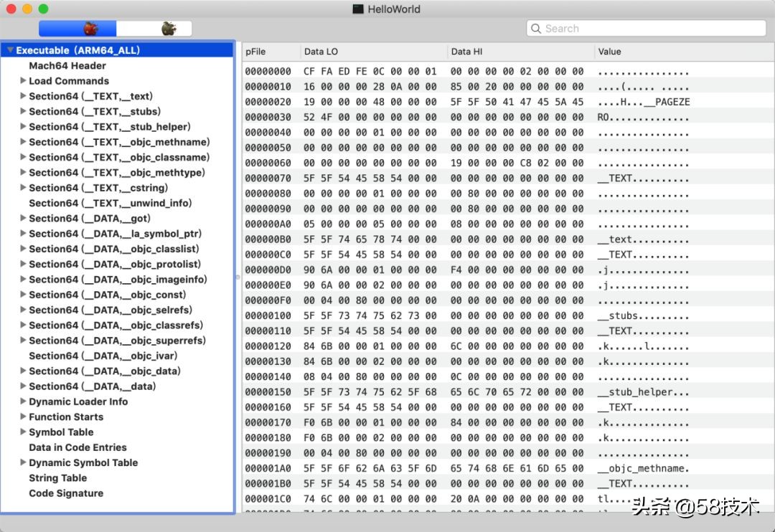Viewport: 775px width, 532px height.
Task: Click the Data LO column header
Action: [321, 52]
